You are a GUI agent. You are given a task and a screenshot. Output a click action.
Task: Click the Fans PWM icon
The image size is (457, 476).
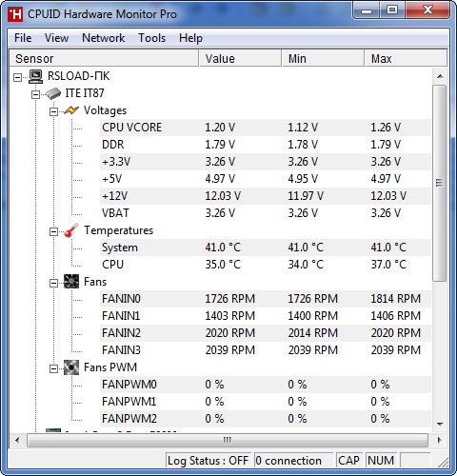pyautogui.click(x=71, y=367)
